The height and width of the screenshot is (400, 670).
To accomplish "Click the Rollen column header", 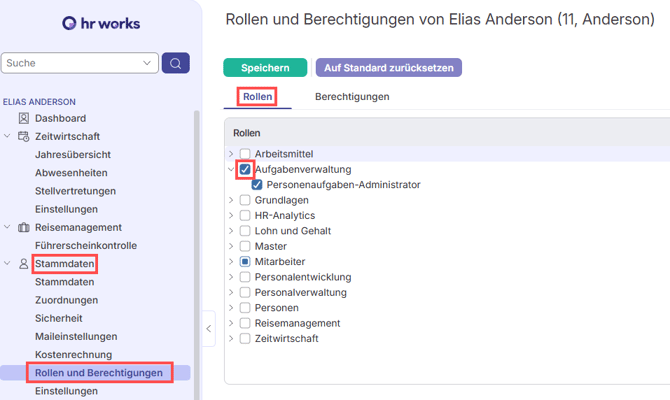I will click(247, 133).
